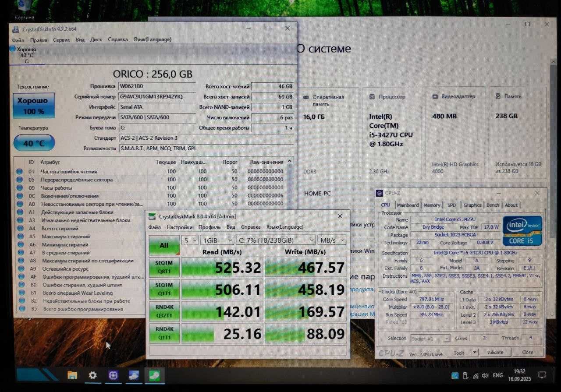Switch to the Mainboard tab in CPU-Z
The width and height of the screenshot is (561, 392).
coord(408,205)
